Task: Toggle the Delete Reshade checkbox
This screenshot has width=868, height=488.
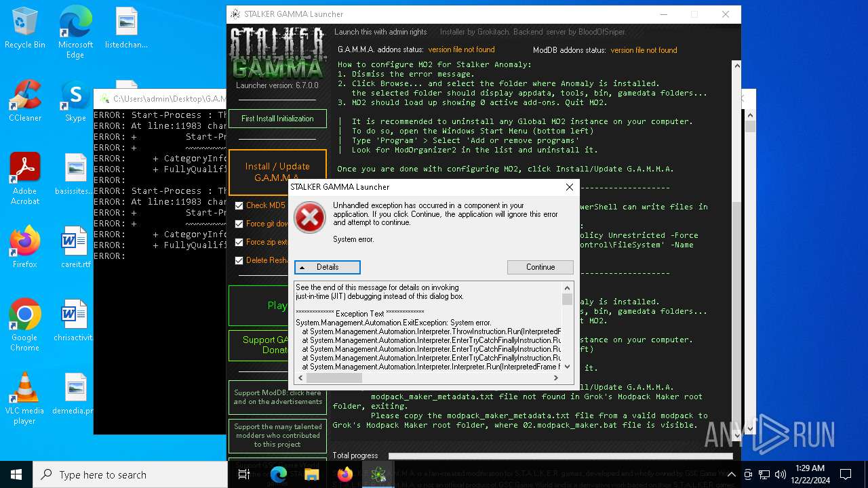Action: [x=239, y=260]
